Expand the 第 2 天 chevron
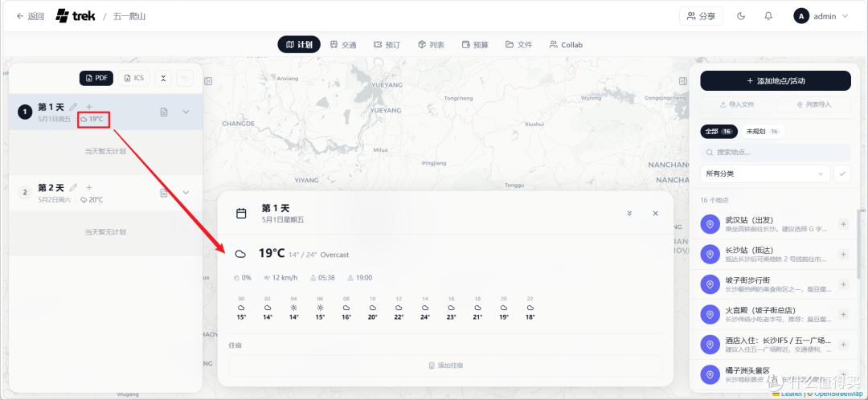 tap(186, 193)
